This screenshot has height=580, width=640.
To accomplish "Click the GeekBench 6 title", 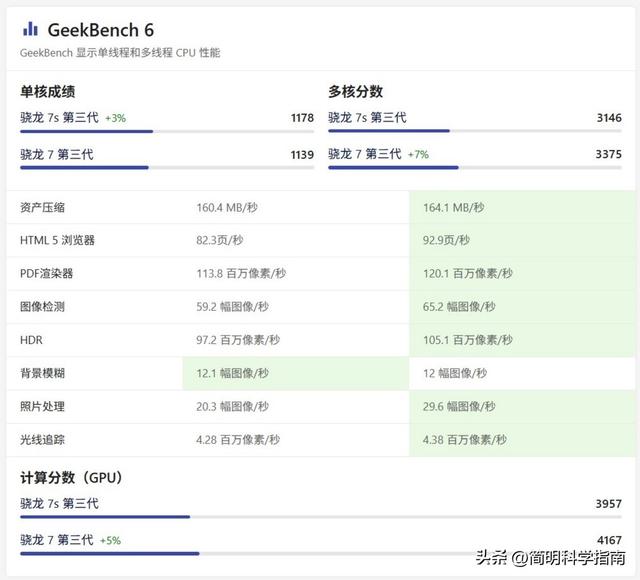I will point(100,30).
